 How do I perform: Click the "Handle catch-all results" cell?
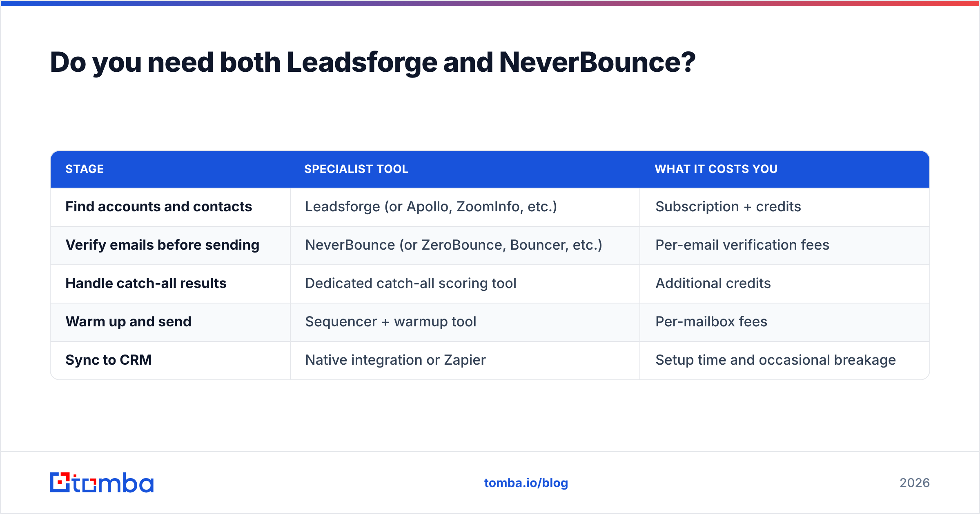tap(170, 284)
